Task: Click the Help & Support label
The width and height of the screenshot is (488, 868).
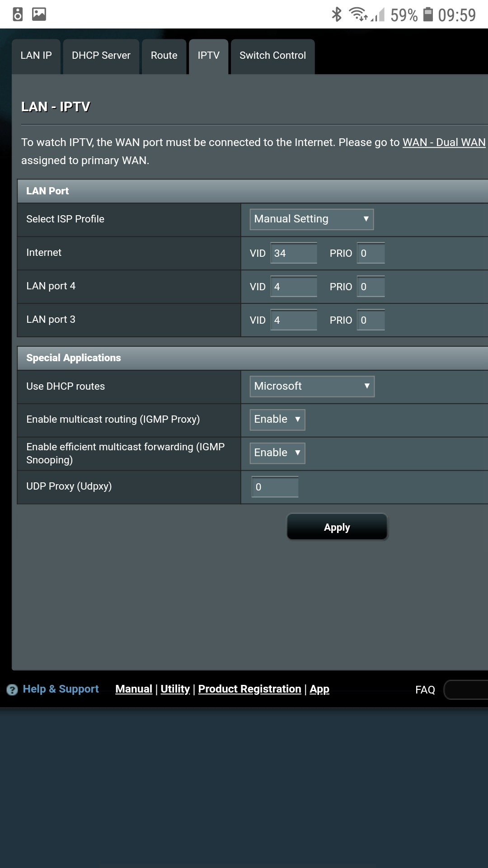Action: (61, 689)
